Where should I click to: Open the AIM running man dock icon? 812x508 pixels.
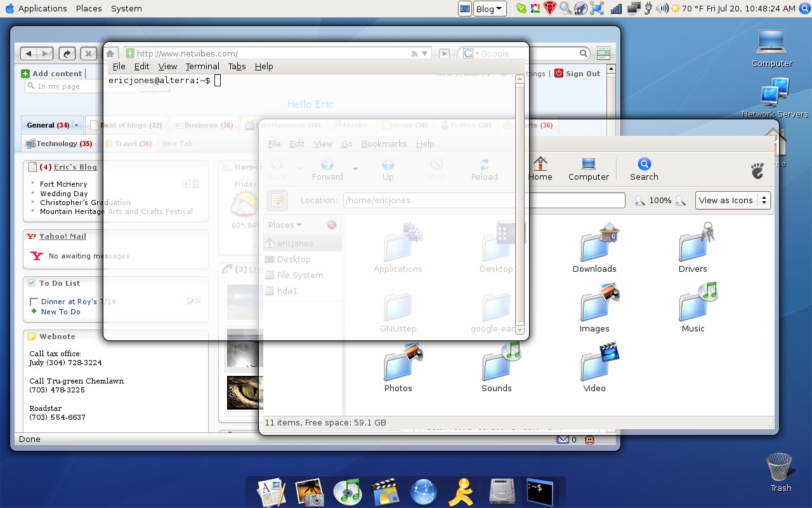point(461,492)
